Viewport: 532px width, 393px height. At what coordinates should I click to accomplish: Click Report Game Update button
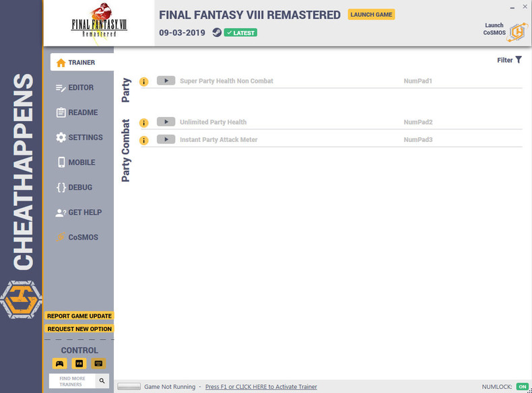(79, 316)
